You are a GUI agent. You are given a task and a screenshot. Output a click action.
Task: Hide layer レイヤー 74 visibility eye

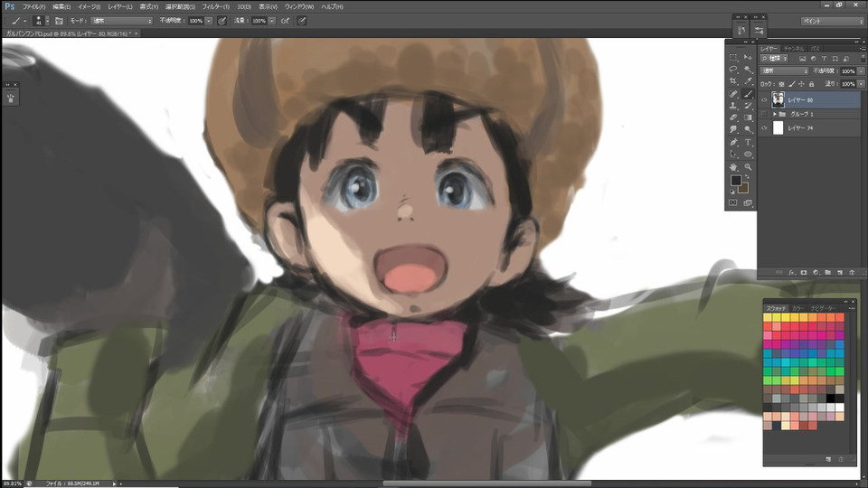(x=765, y=127)
